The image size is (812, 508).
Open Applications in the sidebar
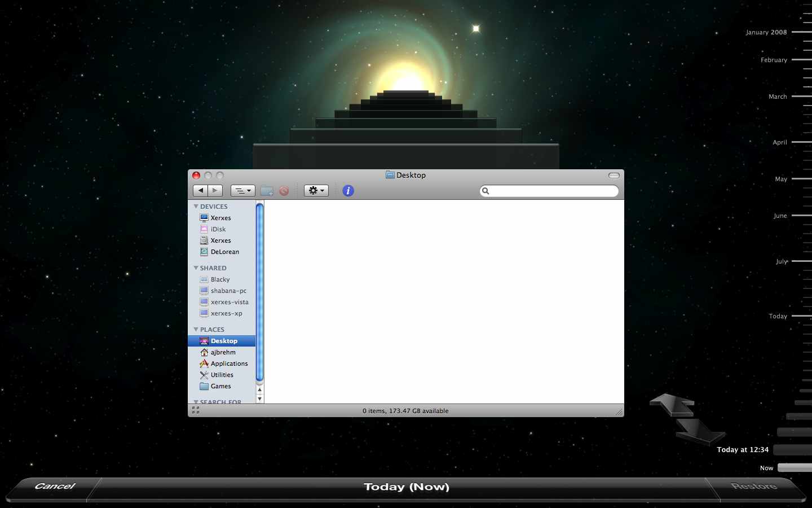(230, 364)
